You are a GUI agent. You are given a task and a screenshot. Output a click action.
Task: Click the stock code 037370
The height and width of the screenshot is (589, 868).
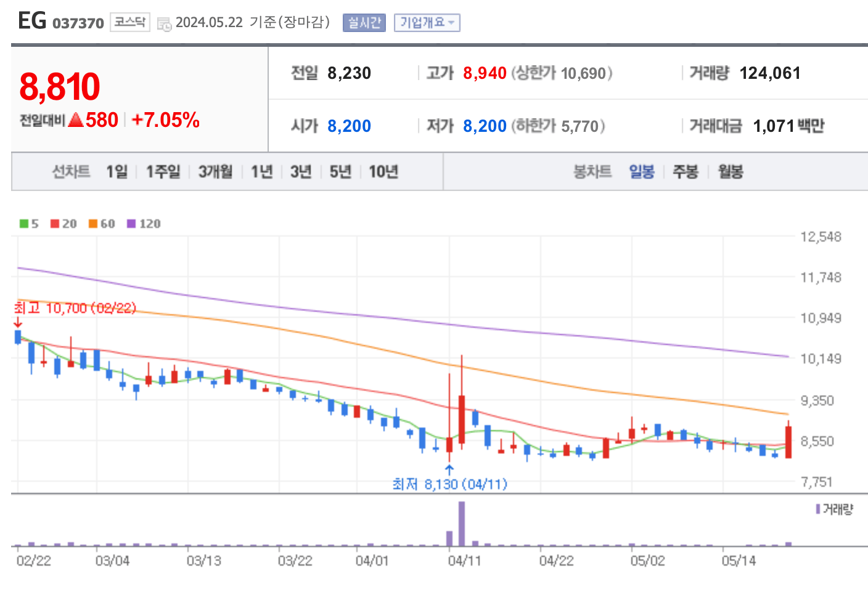78,23
